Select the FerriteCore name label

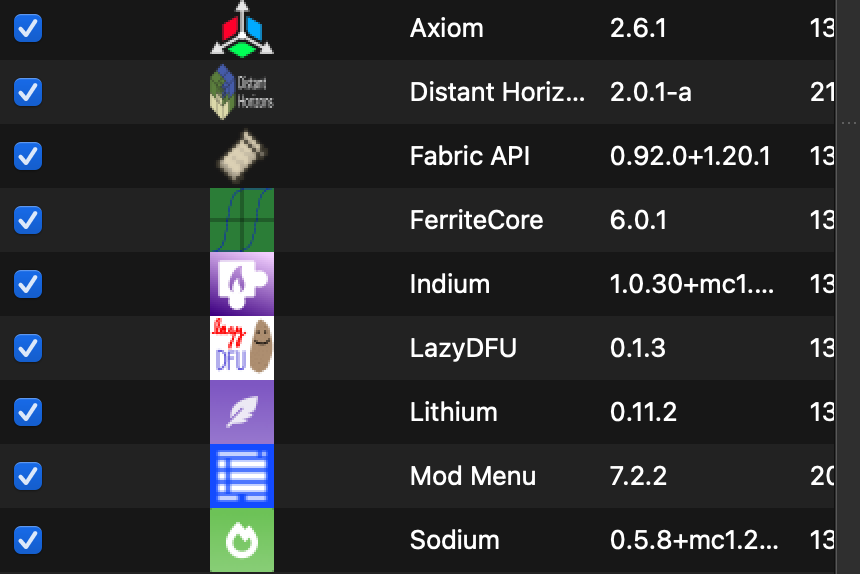[x=476, y=220]
